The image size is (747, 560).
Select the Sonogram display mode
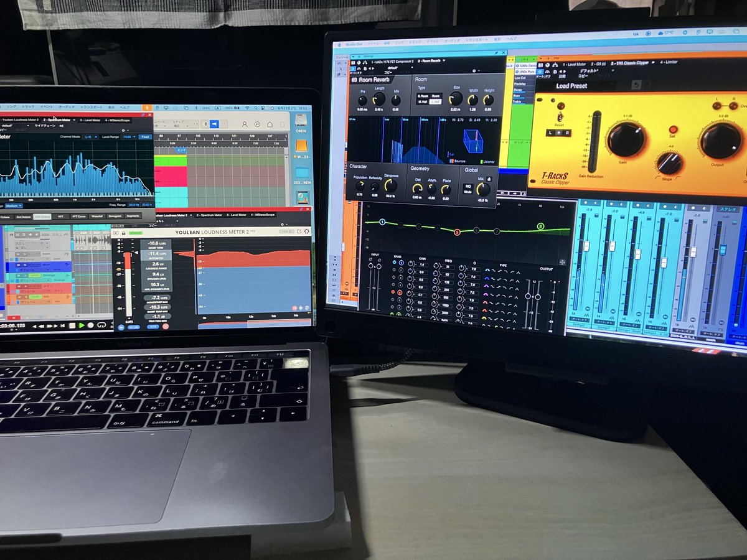tap(115, 217)
